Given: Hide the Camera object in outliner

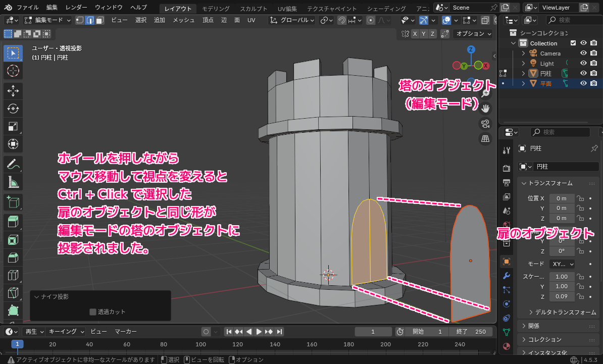Looking at the screenshot, I should 583,54.
